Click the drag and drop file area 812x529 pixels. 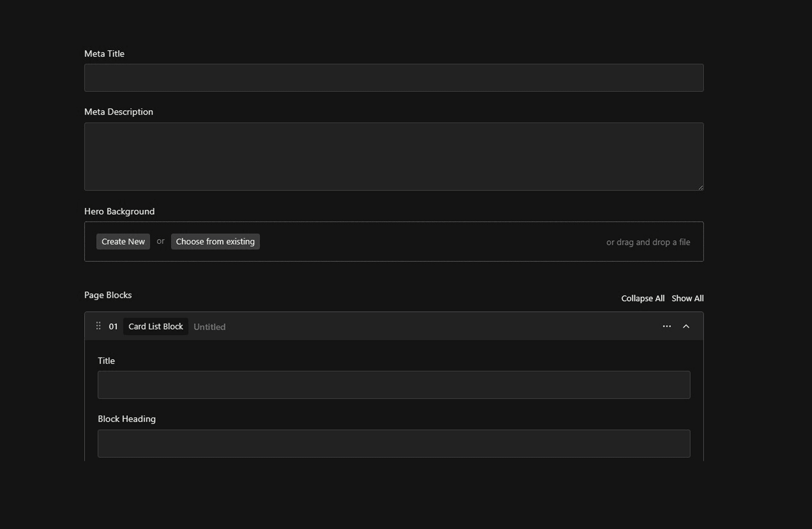[648, 242]
